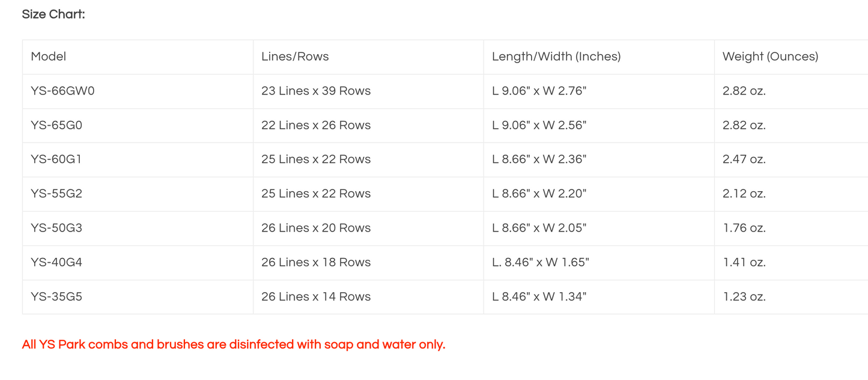The height and width of the screenshot is (380, 868).
Task: Select the YS-66GW0 model cell
Action: [62, 91]
